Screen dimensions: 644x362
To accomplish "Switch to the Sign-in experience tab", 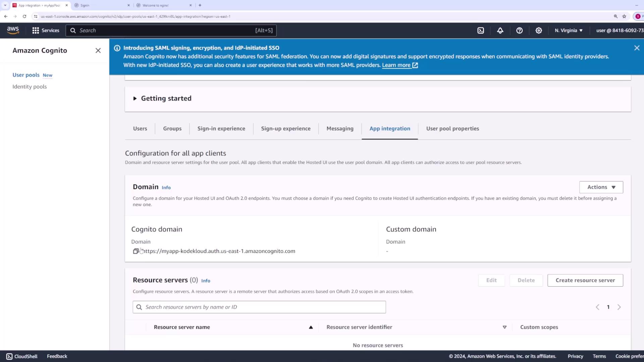I will coord(221,129).
